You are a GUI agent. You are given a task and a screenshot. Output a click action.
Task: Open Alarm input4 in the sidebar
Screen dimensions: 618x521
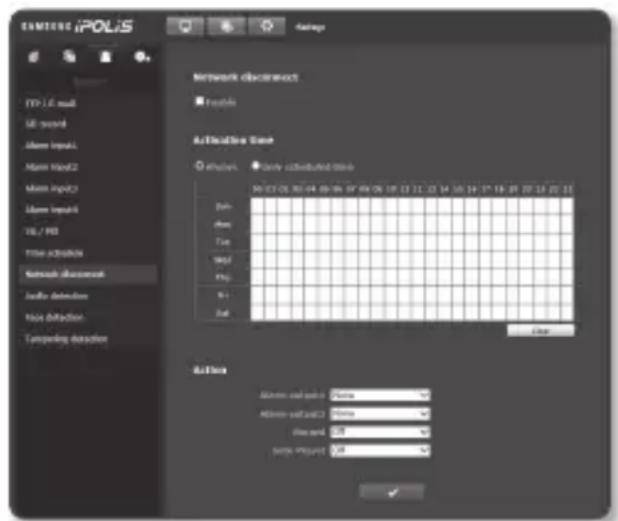point(51,210)
